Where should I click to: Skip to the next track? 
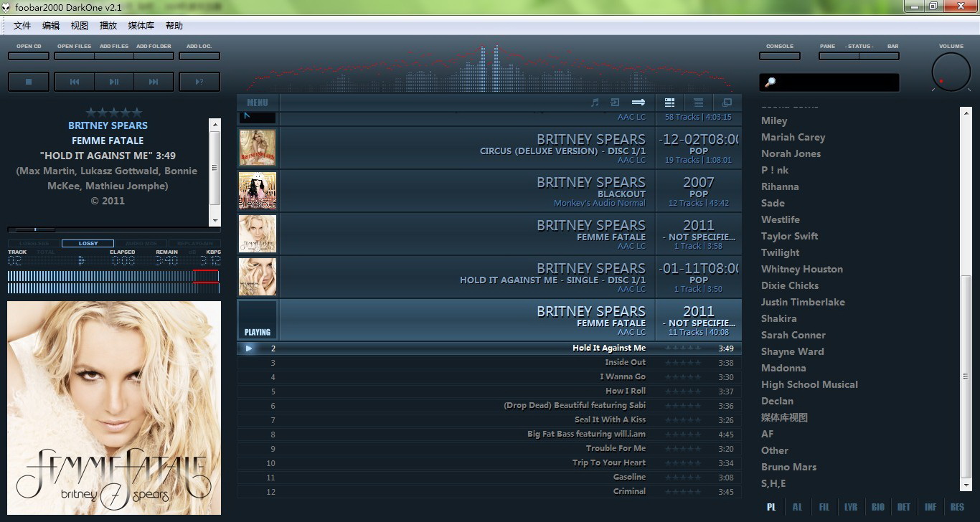(154, 82)
